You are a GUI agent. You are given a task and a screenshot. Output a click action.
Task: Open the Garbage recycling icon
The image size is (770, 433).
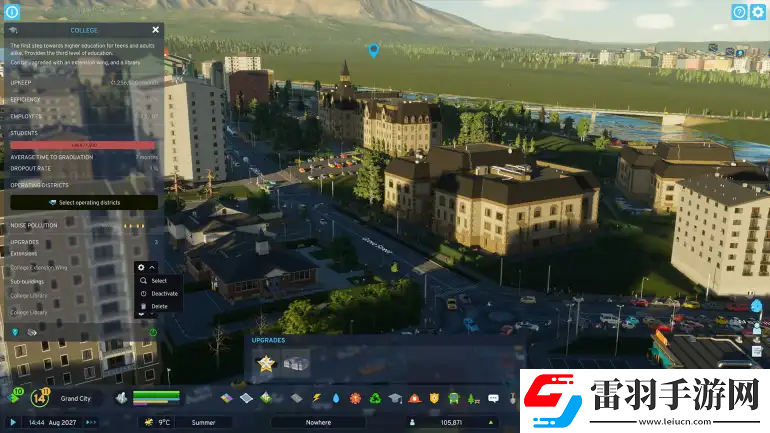[x=375, y=398]
